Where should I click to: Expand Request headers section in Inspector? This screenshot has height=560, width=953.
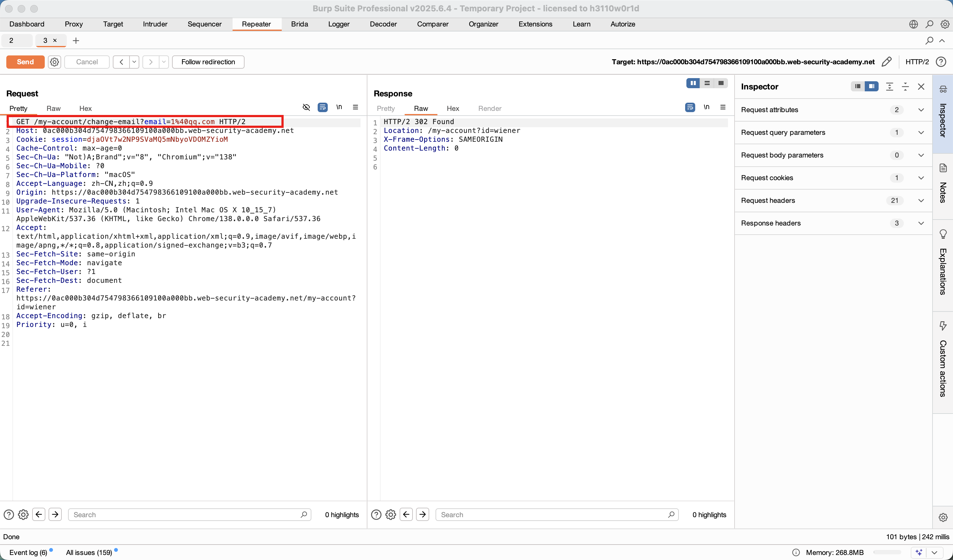click(921, 200)
